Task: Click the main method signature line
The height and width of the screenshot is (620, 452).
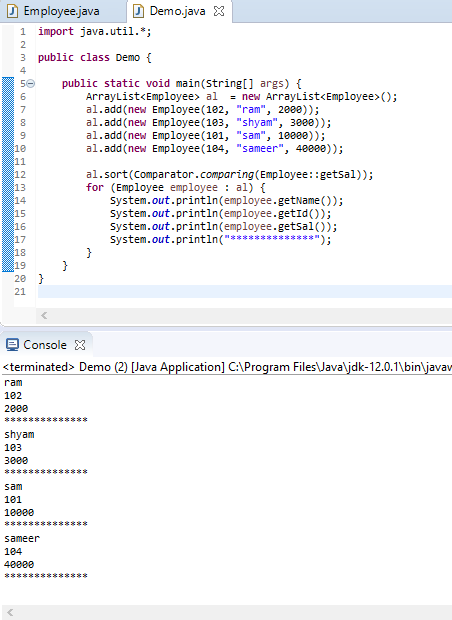Action: pos(182,83)
